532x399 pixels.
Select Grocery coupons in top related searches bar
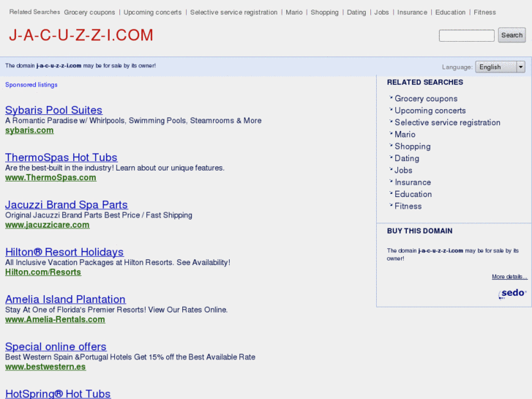coord(89,12)
